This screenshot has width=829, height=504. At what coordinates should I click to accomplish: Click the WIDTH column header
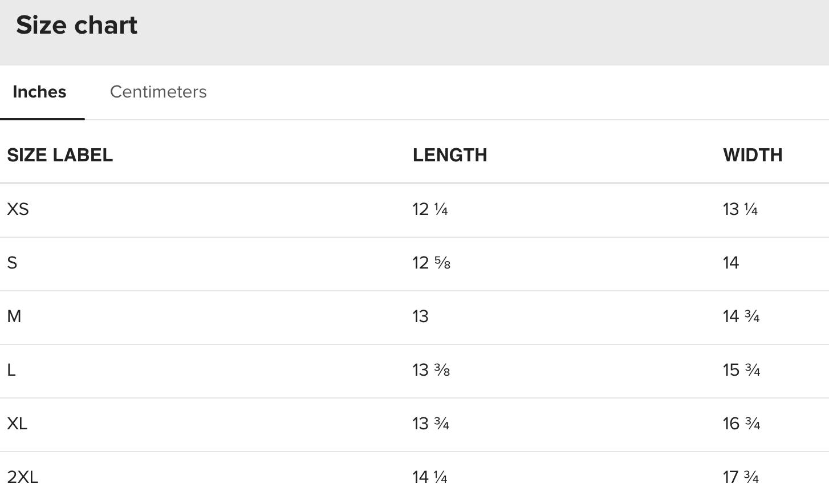[x=752, y=155]
